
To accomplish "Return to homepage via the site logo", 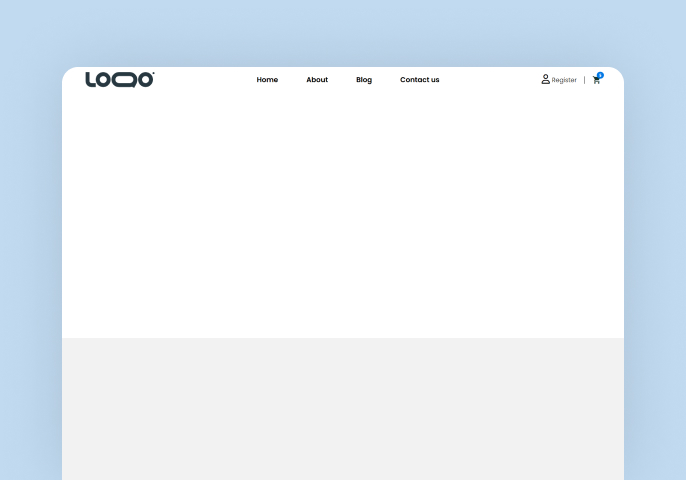I will (119, 80).
